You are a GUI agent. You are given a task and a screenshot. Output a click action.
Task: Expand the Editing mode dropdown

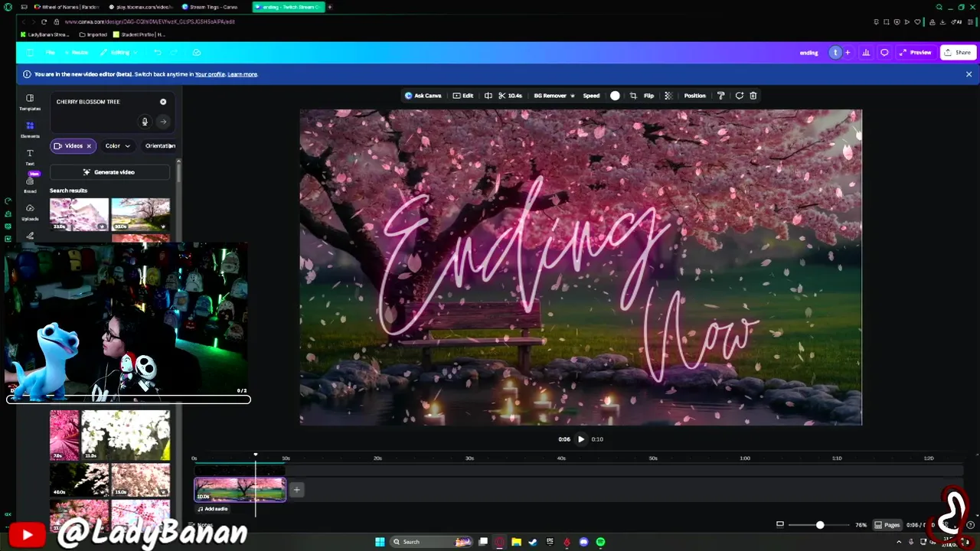[119, 53]
